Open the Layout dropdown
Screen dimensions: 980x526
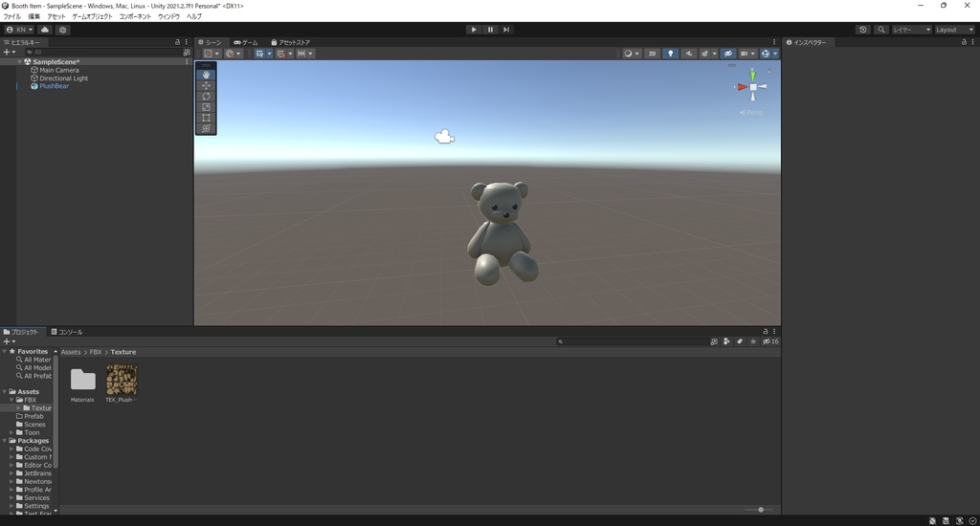(954, 30)
